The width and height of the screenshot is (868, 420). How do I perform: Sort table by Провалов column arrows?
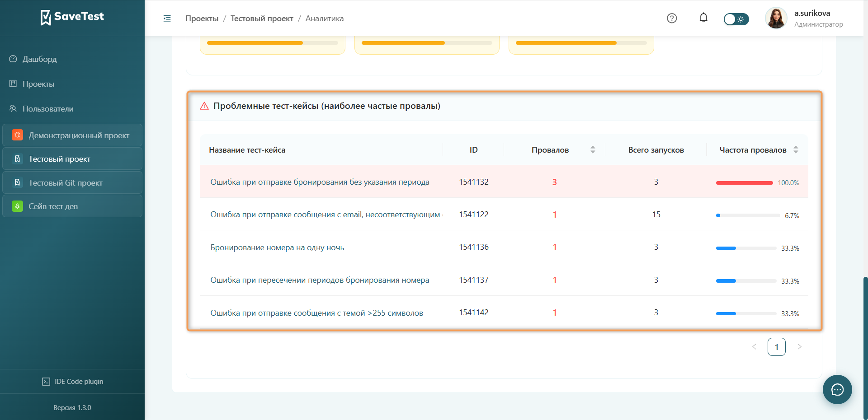(x=593, y=149)
